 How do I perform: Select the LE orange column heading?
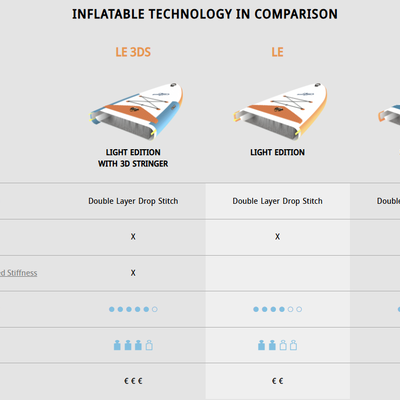tap(277, 52)
